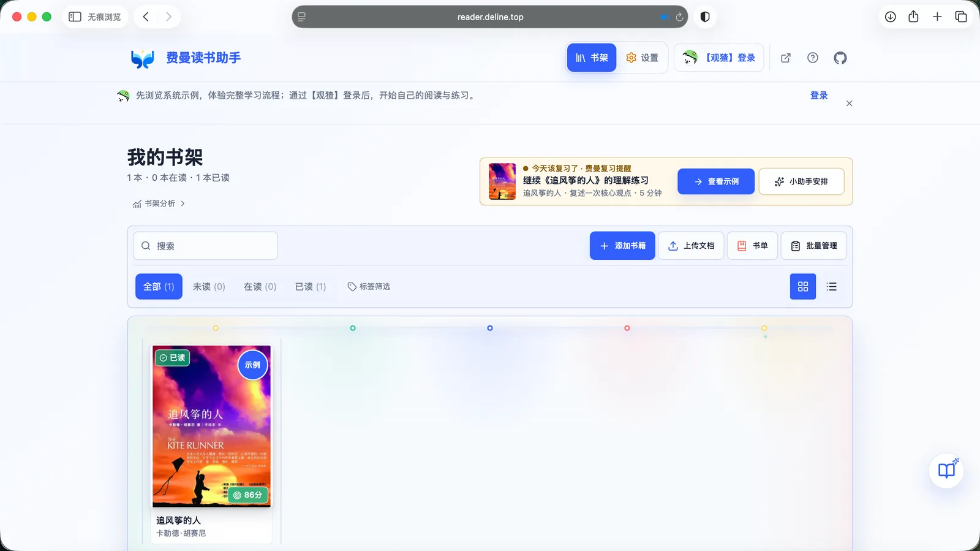Viewport: 980px width, 551px height.
Task: Open the 设置 settings tab
Action: (x=642, y=58)
